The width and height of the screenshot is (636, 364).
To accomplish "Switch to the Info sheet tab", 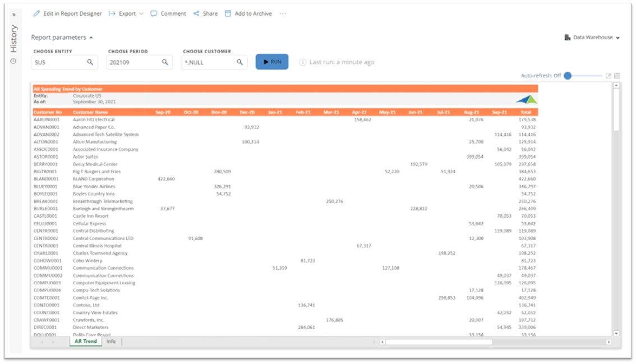I will coord(111,341).
